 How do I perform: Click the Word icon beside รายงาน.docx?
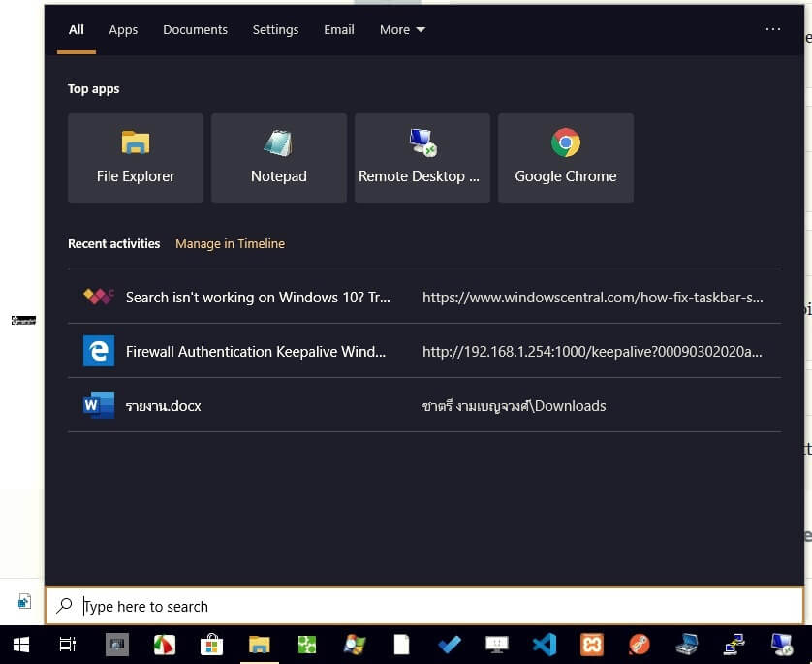[x=99, y=405]
